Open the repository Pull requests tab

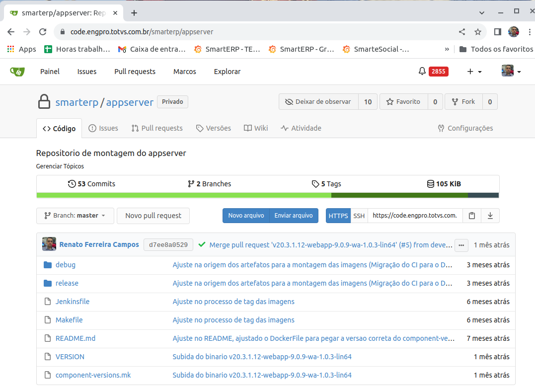157,128
